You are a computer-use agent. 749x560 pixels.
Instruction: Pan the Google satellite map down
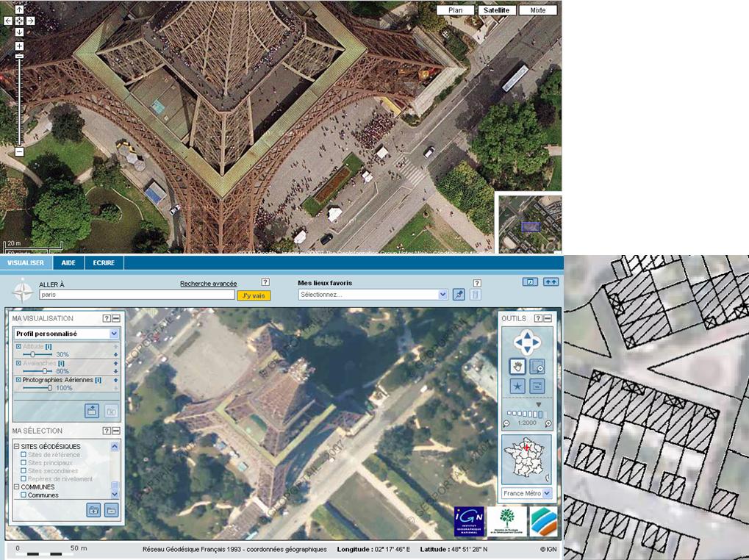click(x=19, y=32)
